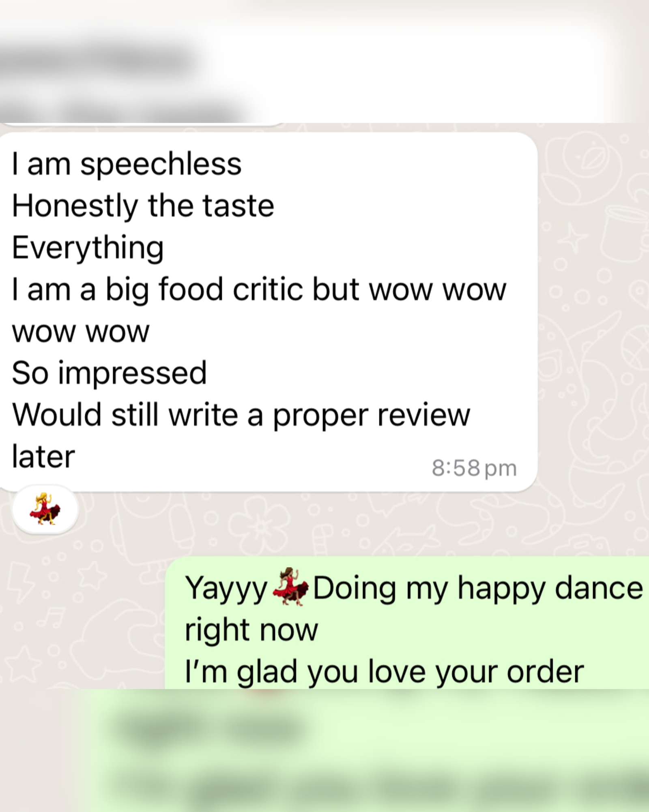Tap the 'Honestly the taste' text
This screenshot has width=649, height=812.
(143, 206)
